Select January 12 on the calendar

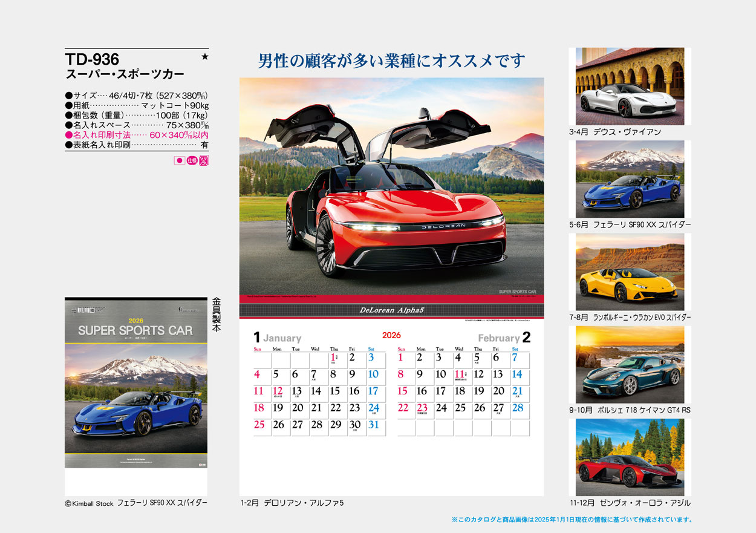[278, 391]
